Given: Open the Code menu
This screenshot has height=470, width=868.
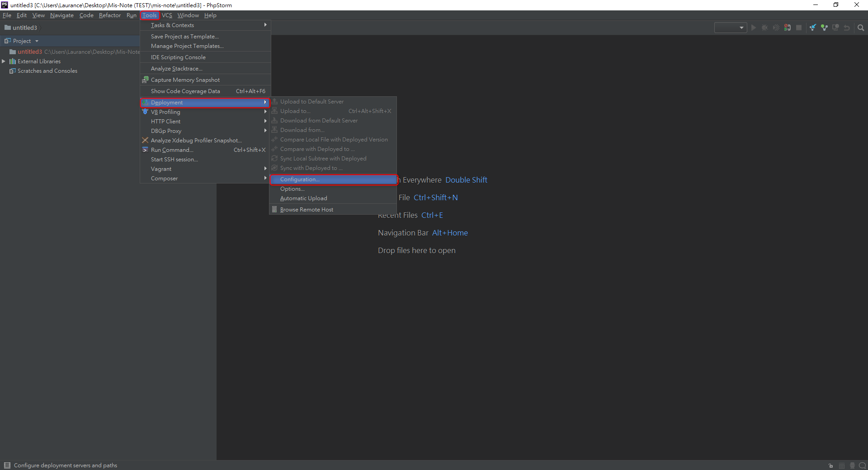Looking at the screenshot, I should (x=86, y=15).
